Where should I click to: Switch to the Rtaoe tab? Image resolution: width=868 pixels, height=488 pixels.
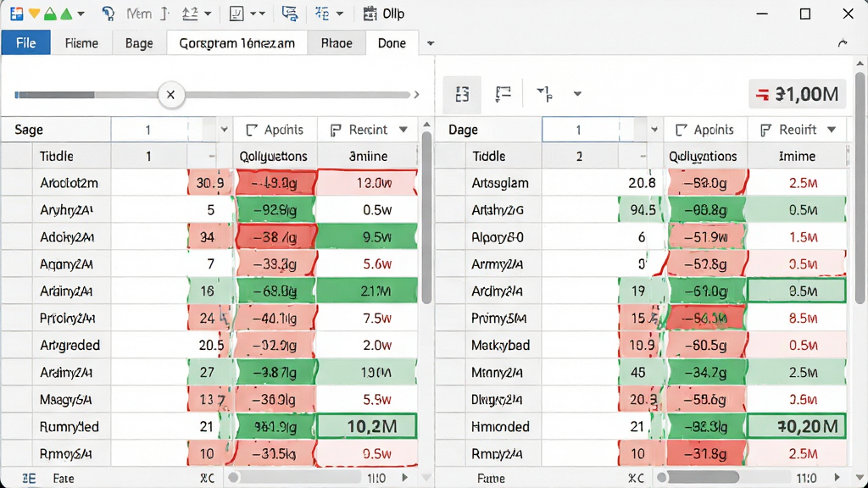pos(337,43)
